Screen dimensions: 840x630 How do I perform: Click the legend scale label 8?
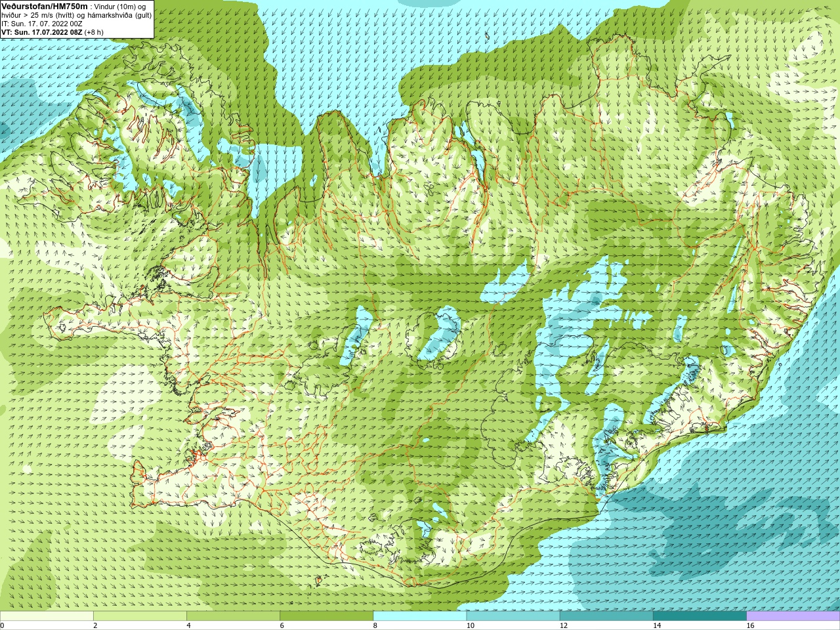tap(375, 625)
